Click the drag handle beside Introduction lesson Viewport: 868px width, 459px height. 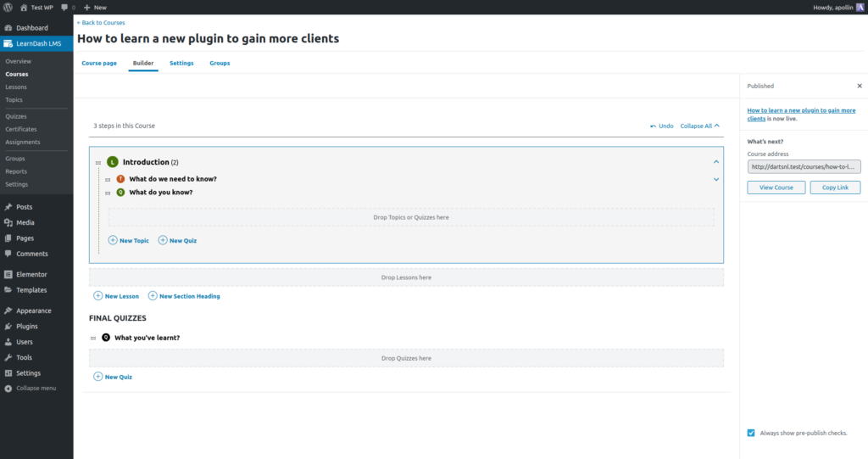[98, 162]
